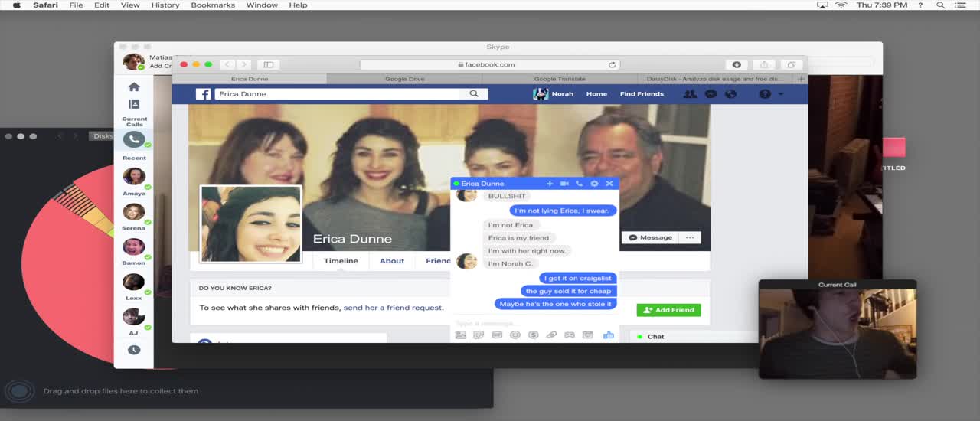Send a thumbs-up like in chat
This screenshot has width=980, height=421.
tap(609, 335)
